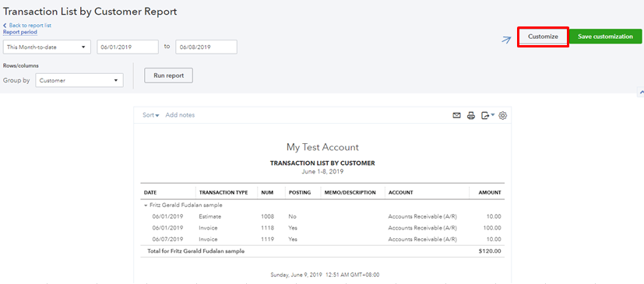Click the DATE column header
Viewport: 644px width, 284px height.
click(150, 192)
